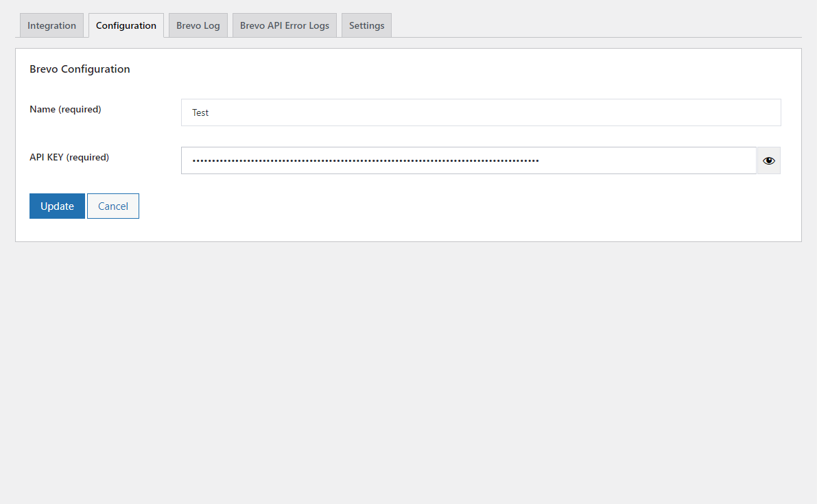Cancel the configuration changes
Screen dimensions: 817x504
pos(113,206)
